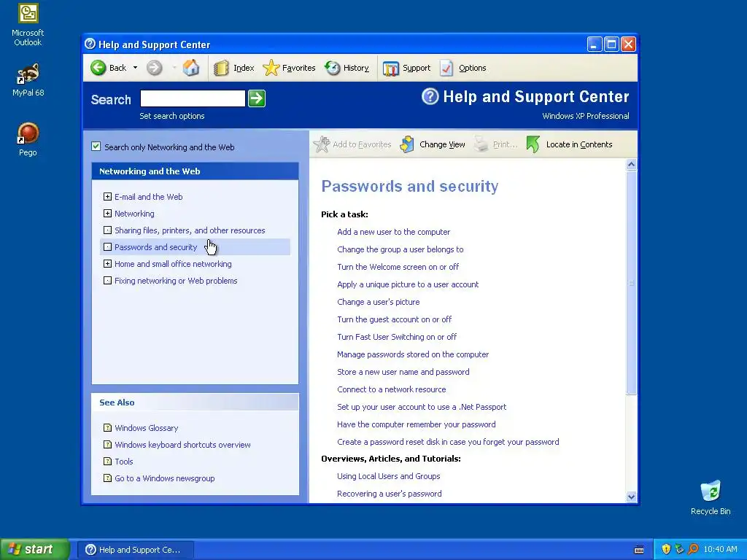Maximize the Help and Support Center window
The image size is (747, 560).
tap(611, 44)
